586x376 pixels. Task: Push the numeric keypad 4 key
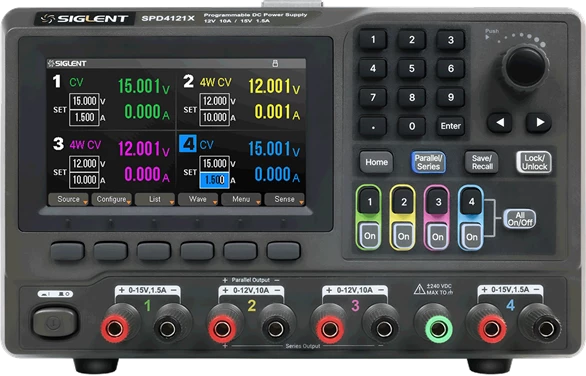pos(373,68)
